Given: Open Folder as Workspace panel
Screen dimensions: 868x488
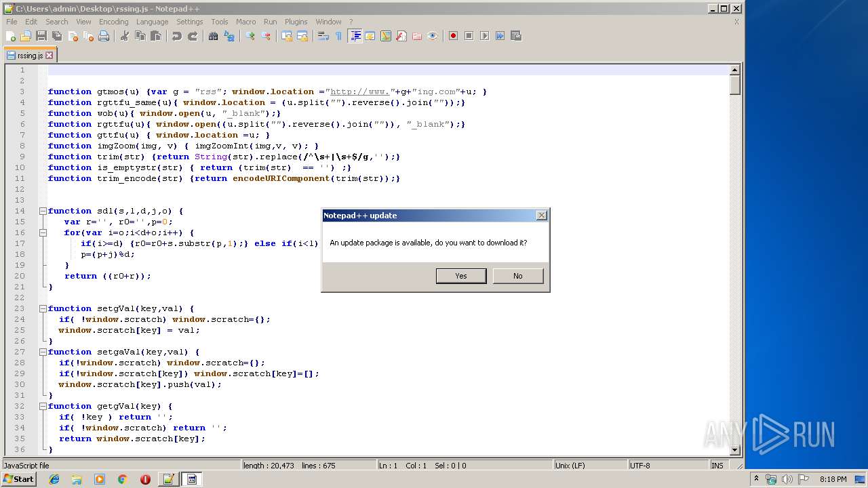Looking at the screenshot, I should 417,36.
